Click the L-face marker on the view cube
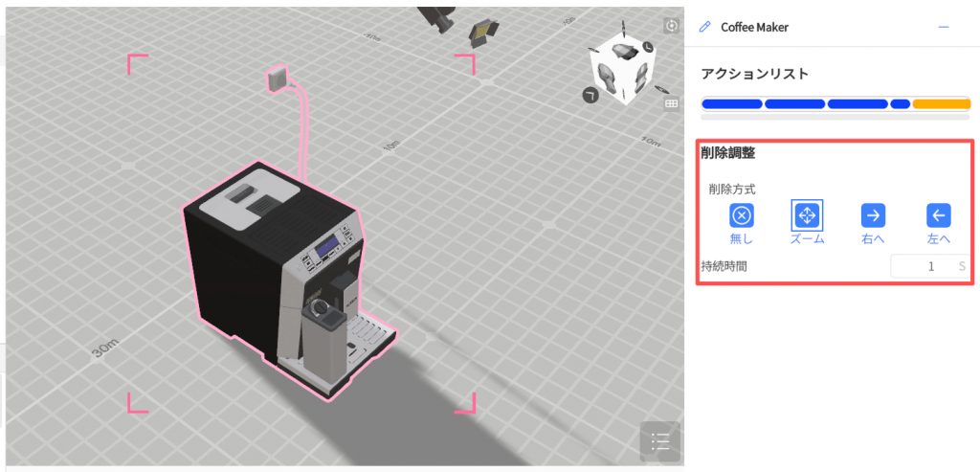This screenshot has width=980, height=472. 648,47
